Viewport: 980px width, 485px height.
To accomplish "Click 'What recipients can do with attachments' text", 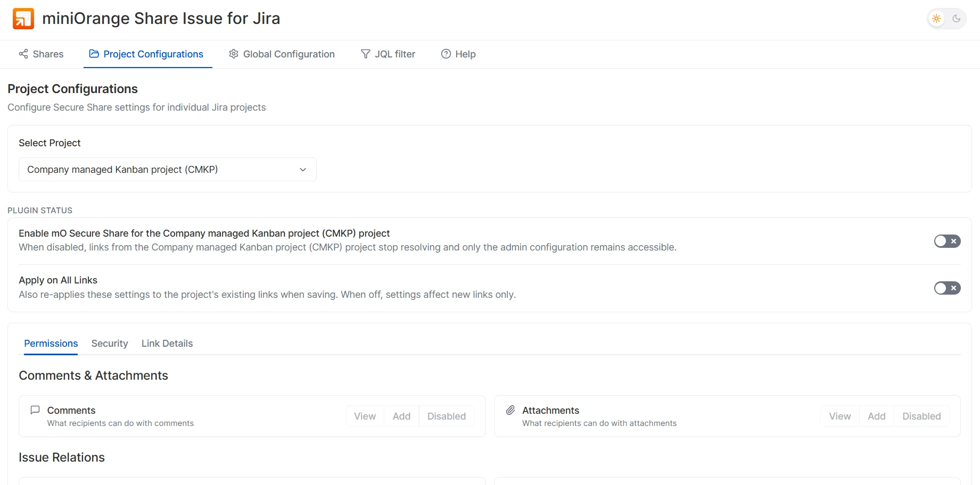I will pyautogui.click(x=599, y=423).
